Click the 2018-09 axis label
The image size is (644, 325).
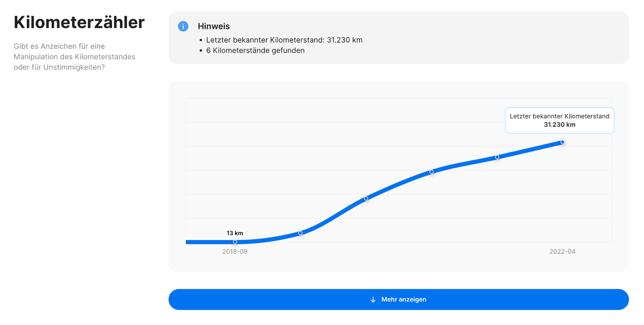click(235, 252)
